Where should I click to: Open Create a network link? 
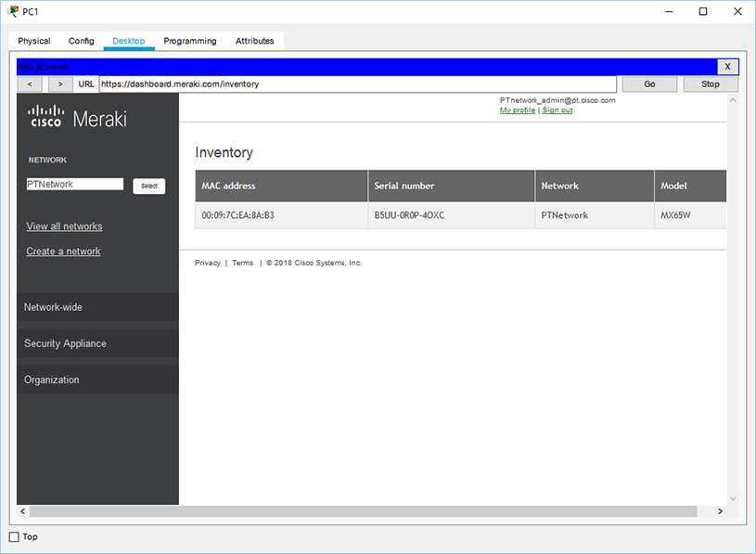tap(63, 251)
